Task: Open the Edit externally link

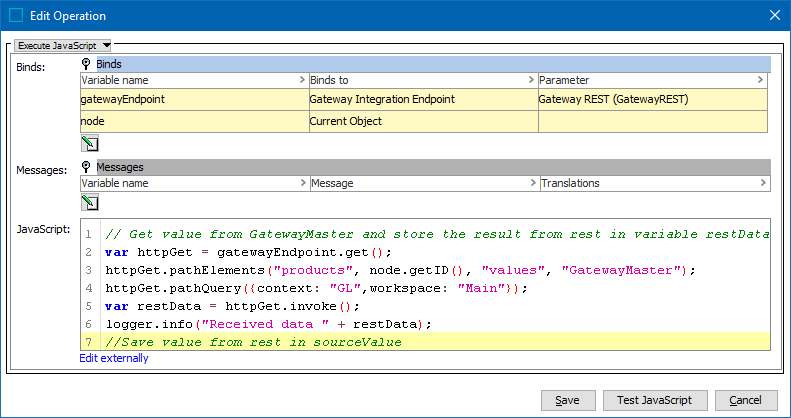Action: pos(114,358)
